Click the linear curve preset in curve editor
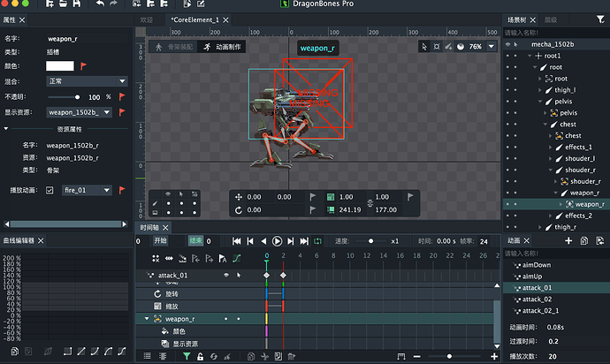610x364 pixels. pyautogui.click(x=81, y=352)
